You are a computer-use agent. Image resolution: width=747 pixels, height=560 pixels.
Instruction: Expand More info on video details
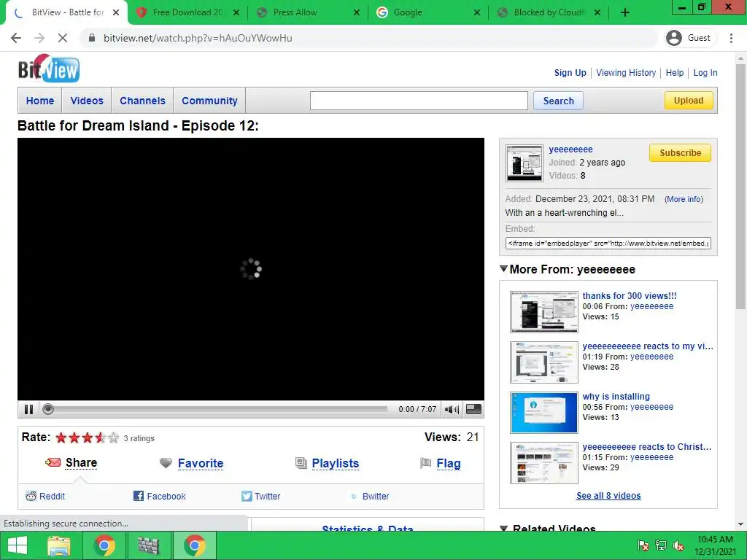684,199
